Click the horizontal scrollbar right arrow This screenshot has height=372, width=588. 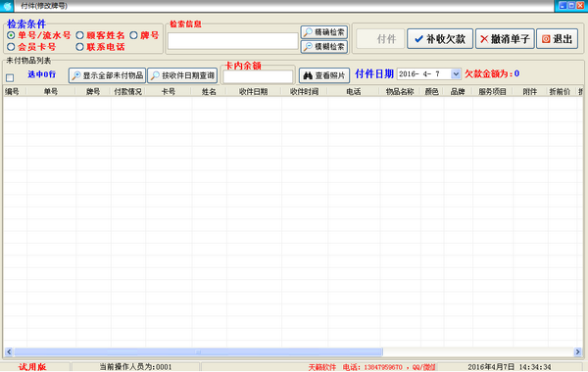point(577,351)
